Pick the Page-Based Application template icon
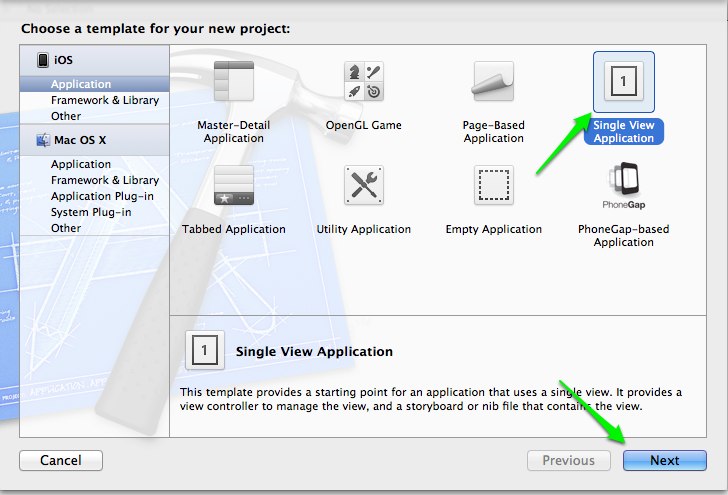Image resolution: width=728 pixels, height=495 pixels. pyautogui.click(x=494, y=81)
